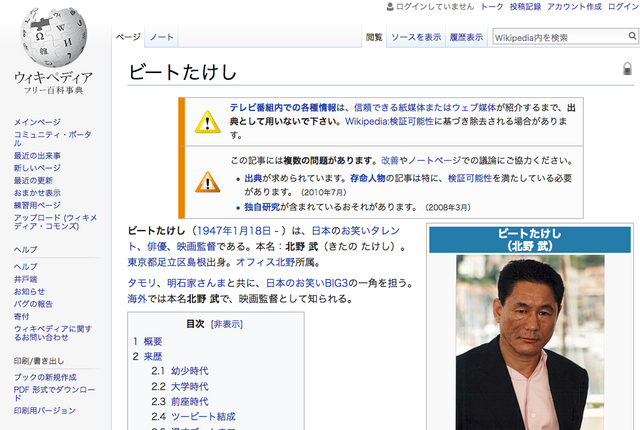The height and width of the screenshot is (430, 640).
Task: Click the yellow warning triangle icon
Action: (x=207, y=122)
